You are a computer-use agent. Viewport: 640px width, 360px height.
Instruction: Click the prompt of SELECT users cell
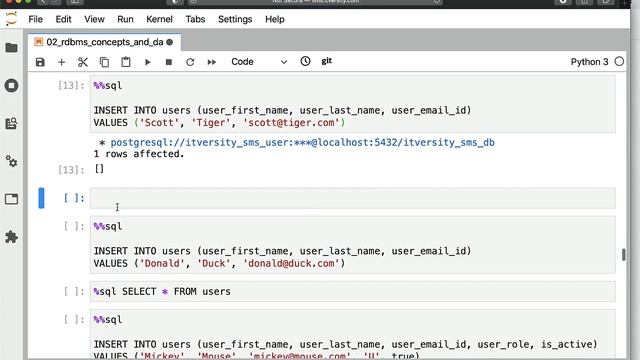tap(74, 291)
